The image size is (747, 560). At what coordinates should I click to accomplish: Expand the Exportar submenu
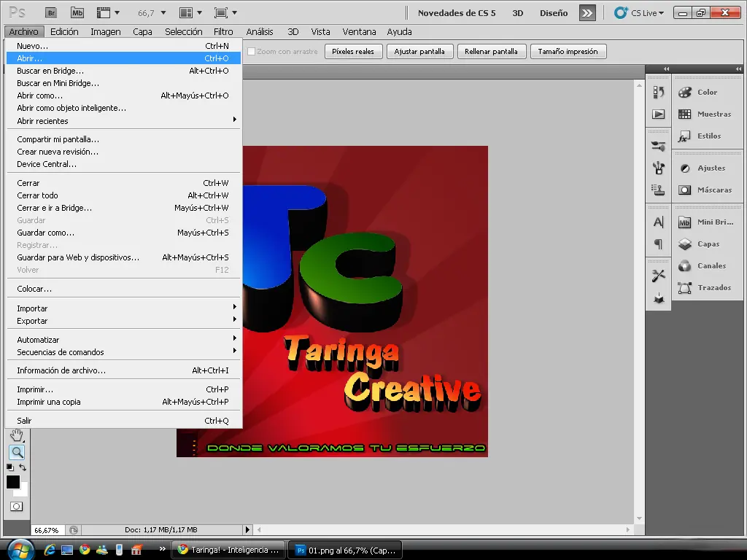click(x=123, y=321)
